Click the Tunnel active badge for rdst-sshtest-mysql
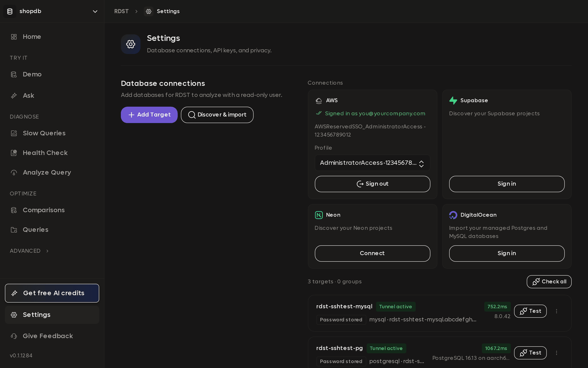 pyautogui.click(x=396, y=307)
